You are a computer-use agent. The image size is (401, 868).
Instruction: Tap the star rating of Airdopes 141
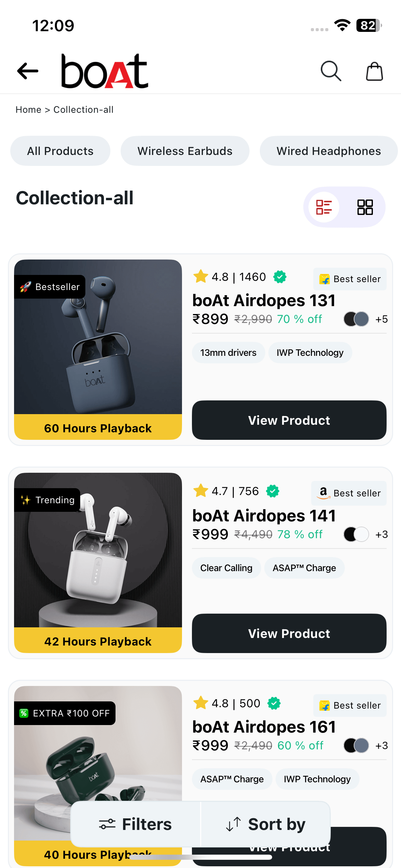[201, 491]
